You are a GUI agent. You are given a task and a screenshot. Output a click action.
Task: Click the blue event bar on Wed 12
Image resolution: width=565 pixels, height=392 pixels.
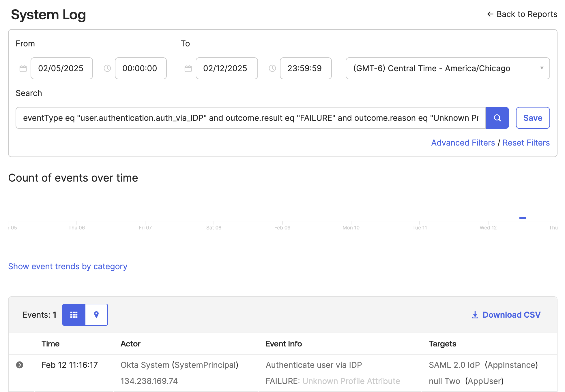(523, 218)
